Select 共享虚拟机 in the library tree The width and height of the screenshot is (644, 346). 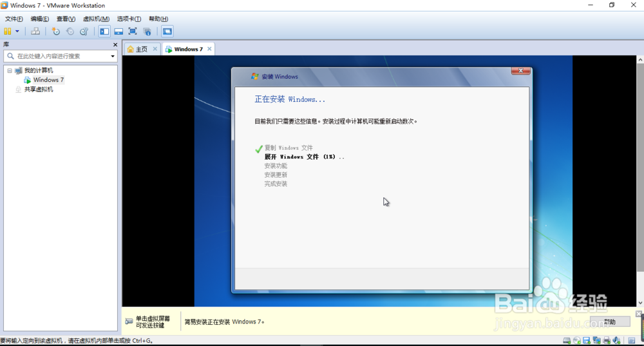point(38,89)
